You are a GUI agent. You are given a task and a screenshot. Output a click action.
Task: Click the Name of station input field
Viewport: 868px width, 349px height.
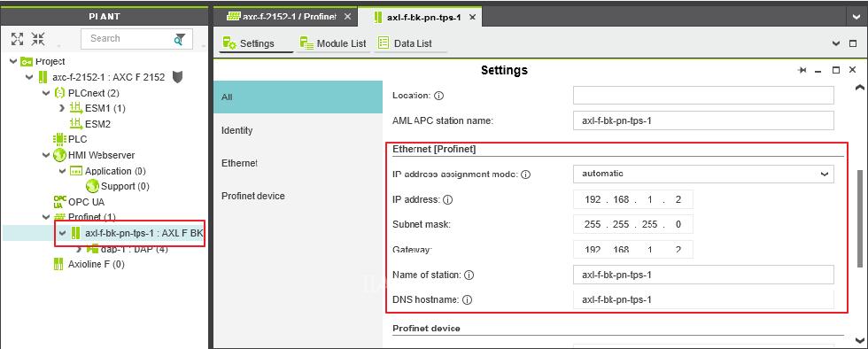pyautogui.click(x=703, y=275)
